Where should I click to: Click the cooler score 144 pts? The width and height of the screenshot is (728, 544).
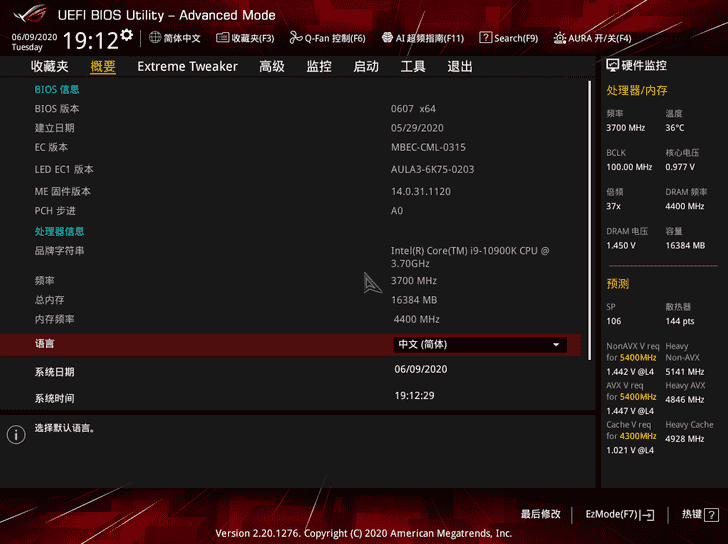(x=680, y=321)
